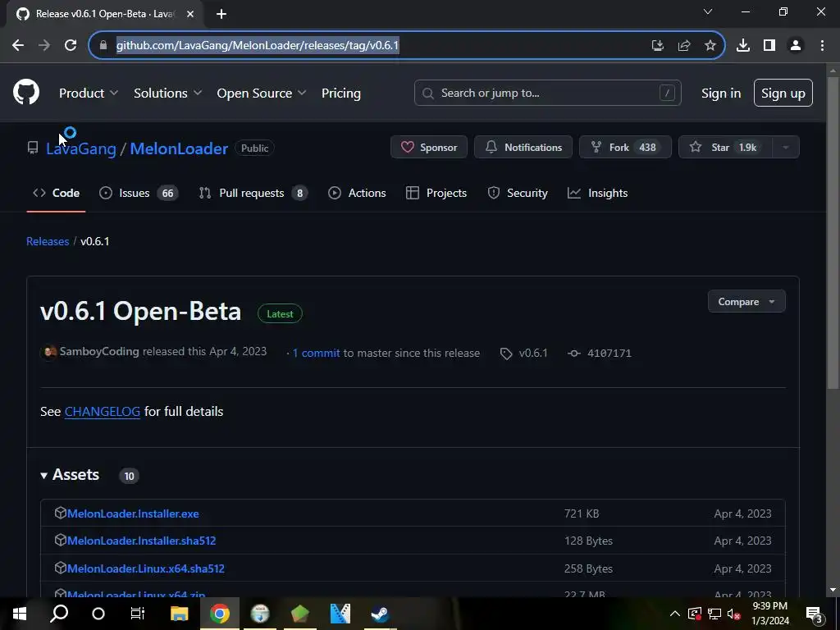Click the site lock icon
Screen dimensions: 840x630
(103, 46)
